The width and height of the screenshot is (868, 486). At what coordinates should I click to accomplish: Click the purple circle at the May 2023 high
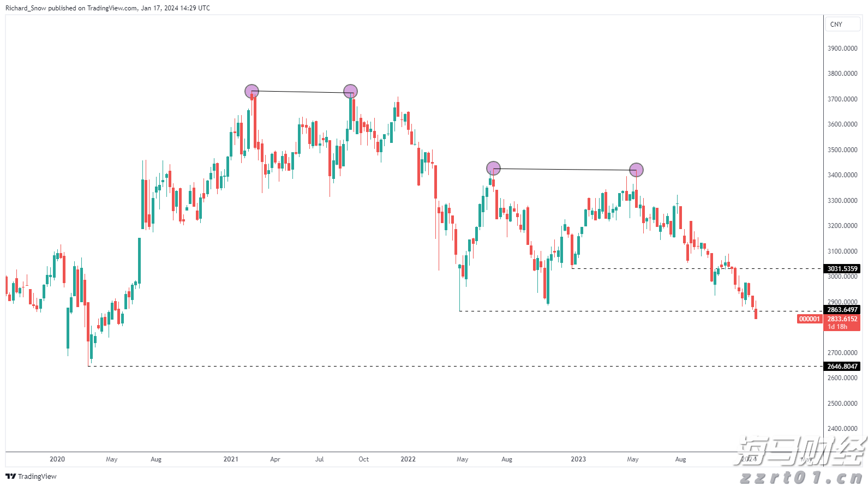coord(636,170)
